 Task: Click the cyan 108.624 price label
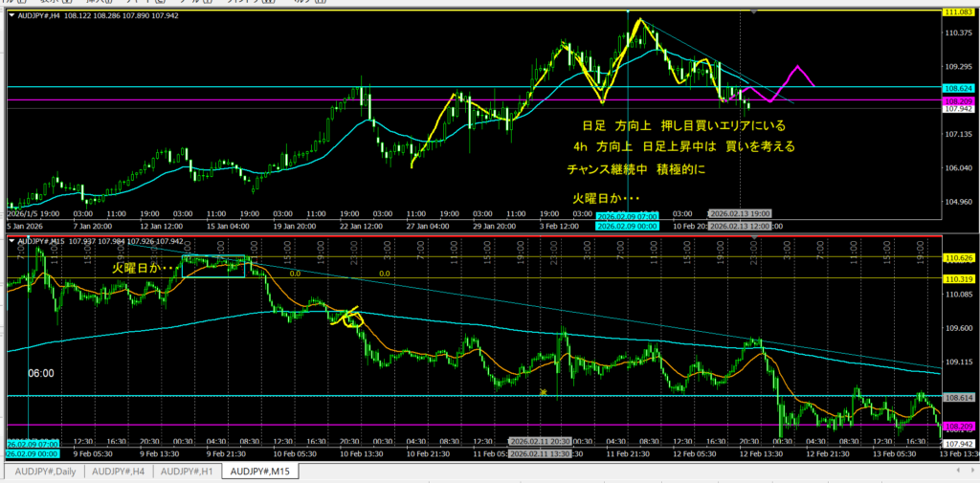(x=958, y=87)
